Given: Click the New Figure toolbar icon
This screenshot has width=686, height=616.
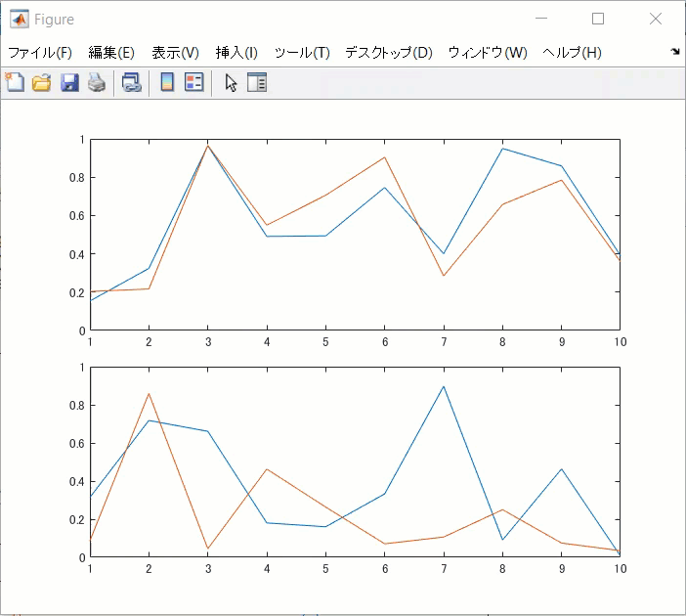Looking at the screenshot, I should coord(15,83).
